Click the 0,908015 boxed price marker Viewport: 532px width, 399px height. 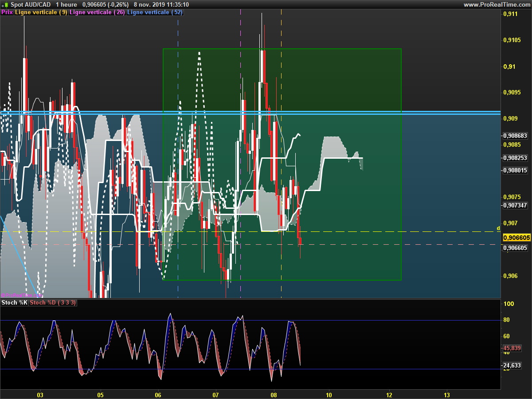(x=515, y=170)
